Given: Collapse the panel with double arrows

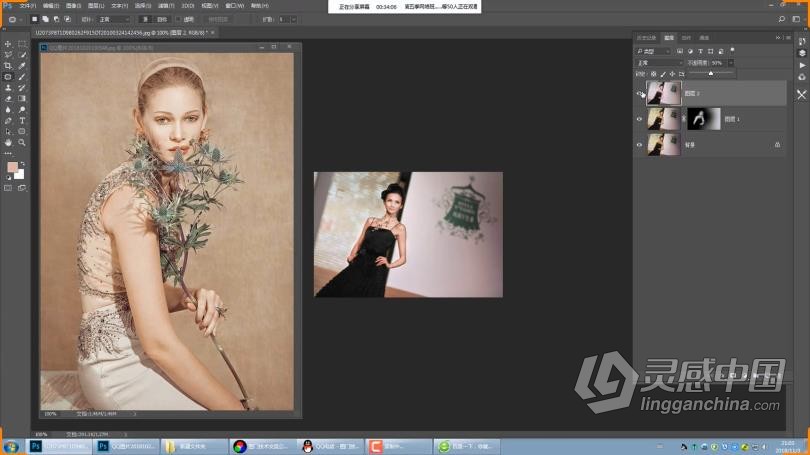Looking at the screenshot, I should point(778,38).
